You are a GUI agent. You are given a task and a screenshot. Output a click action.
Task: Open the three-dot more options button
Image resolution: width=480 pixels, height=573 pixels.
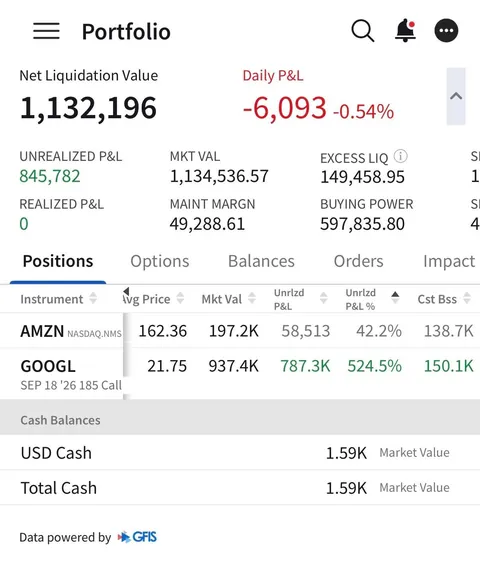tap(446, 31)
